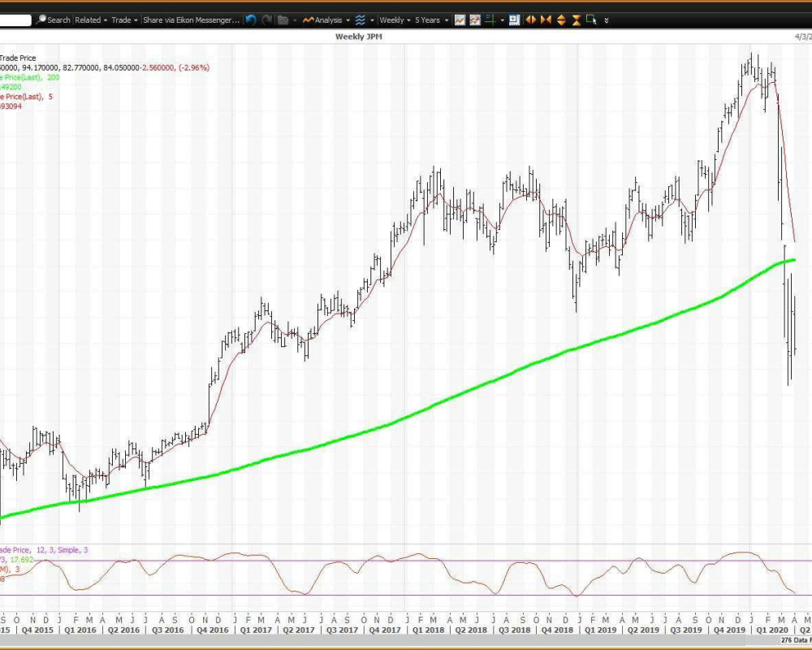812x650 pixels.
Task: Open the Related dropdown menu
Action: click(90, 19)
